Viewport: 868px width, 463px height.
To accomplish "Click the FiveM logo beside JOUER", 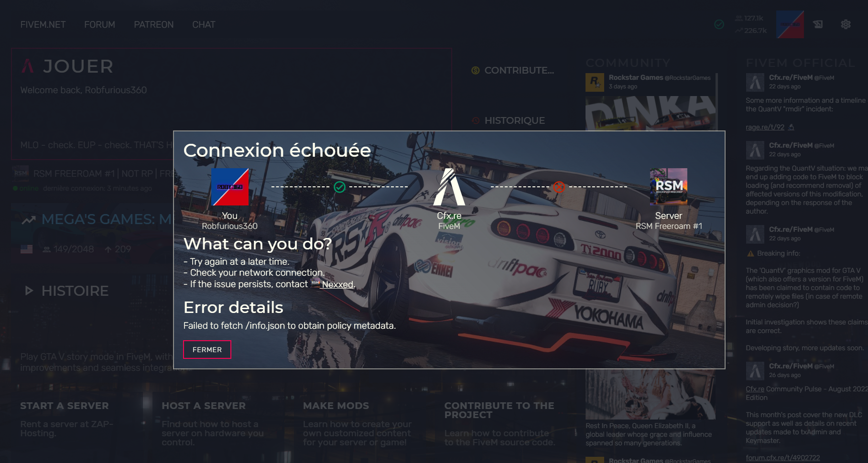I will pyautogui.click(x=28, y=66).
